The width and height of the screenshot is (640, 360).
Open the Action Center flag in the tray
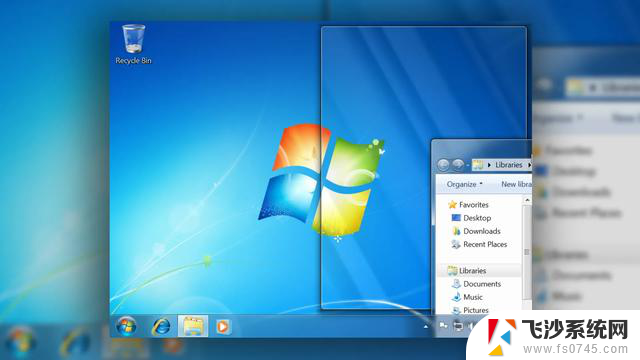coord(443,326)
